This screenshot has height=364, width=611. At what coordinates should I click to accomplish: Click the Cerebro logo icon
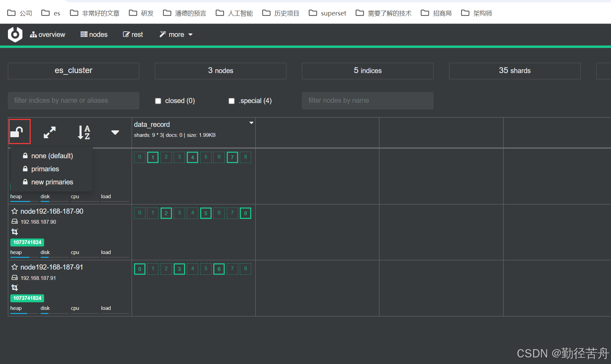click(x=15, y=34)
